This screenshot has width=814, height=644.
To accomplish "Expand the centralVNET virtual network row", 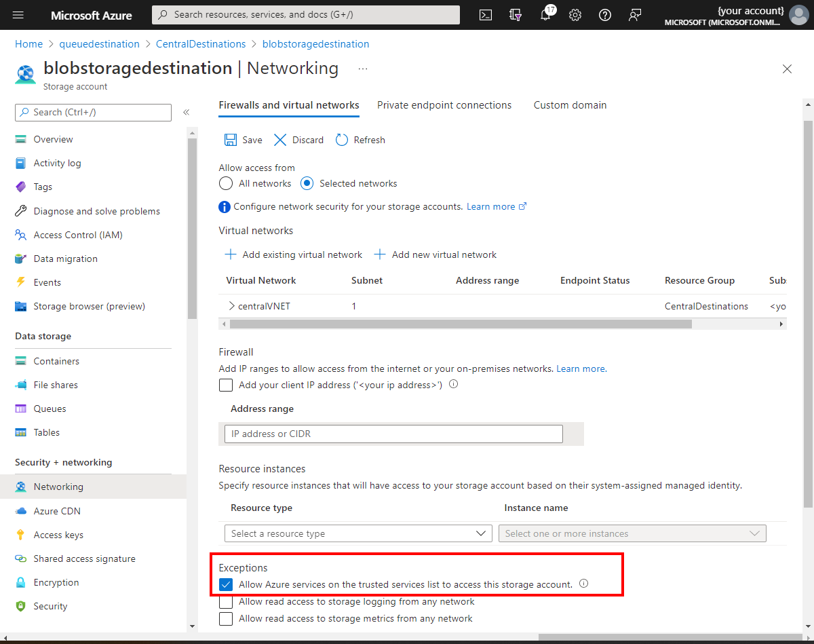I will (231, 306).
